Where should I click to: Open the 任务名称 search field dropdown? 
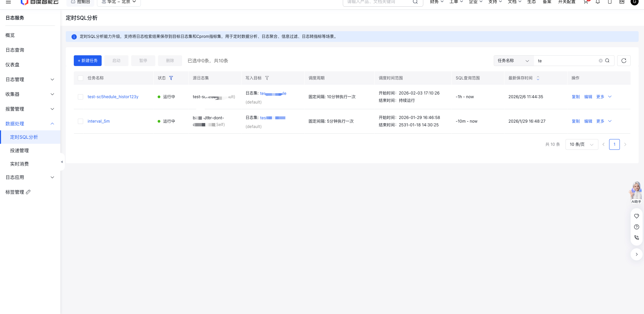point(514,61)
